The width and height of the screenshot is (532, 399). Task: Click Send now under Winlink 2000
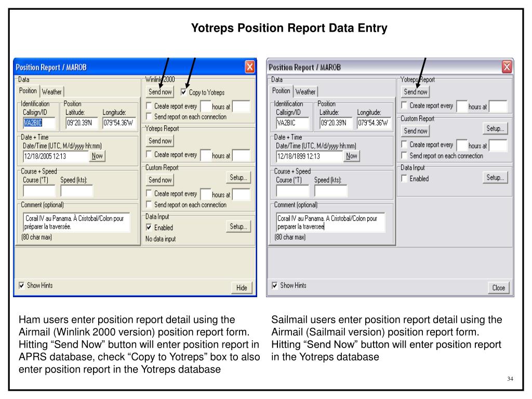[160, 91]
